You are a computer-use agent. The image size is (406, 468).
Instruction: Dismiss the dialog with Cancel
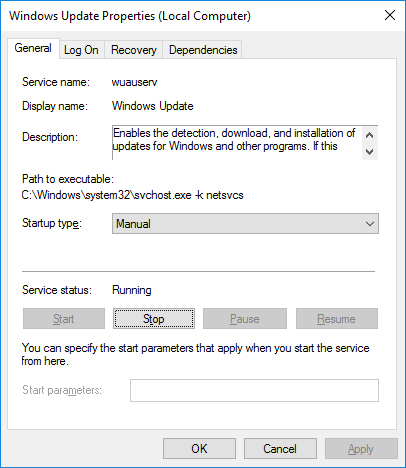[280, 449]
